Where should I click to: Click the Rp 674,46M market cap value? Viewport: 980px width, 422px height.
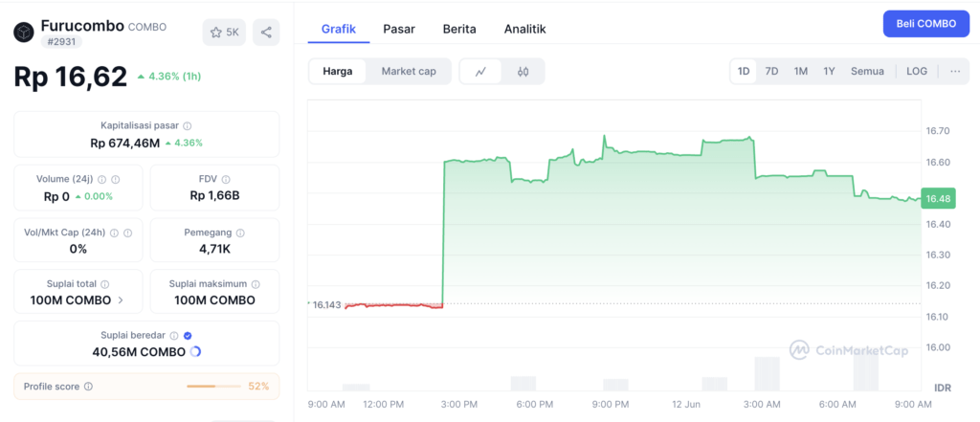click(x=127, y=143)
